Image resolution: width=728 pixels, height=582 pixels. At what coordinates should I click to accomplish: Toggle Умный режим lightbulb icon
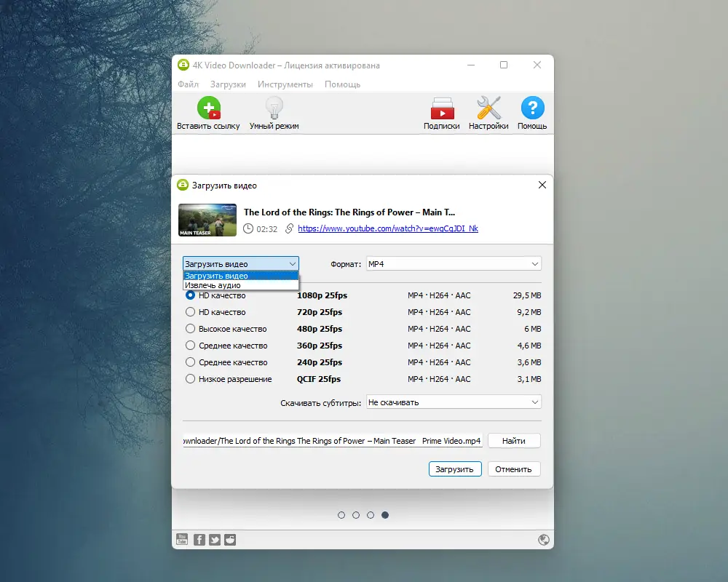(274, 108)
